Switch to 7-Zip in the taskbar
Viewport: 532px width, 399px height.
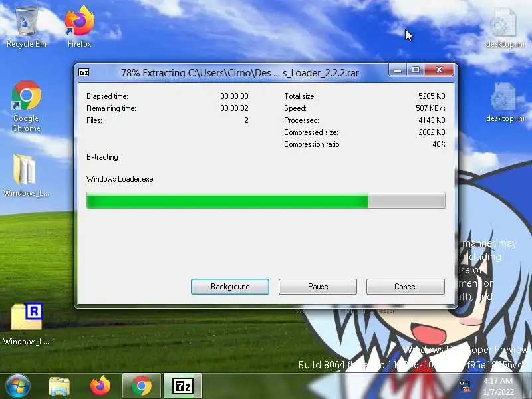coord(183,386)
